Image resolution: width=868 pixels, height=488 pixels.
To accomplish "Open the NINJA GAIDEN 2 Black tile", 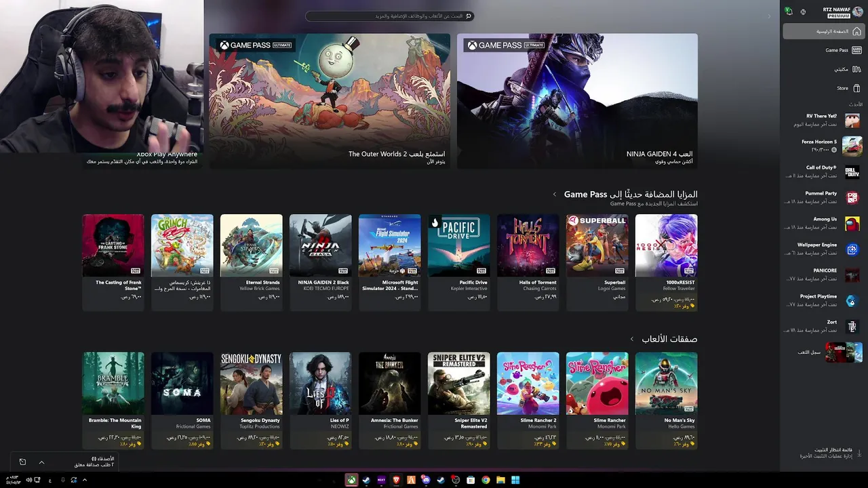I will click(x=320, y=262).
